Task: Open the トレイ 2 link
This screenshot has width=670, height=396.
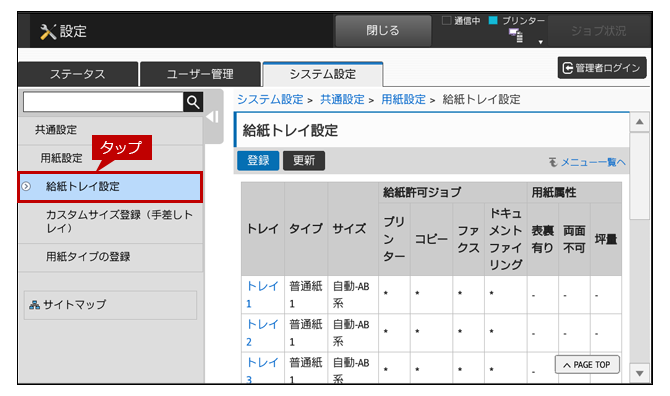Action: (x=262, y=333)
